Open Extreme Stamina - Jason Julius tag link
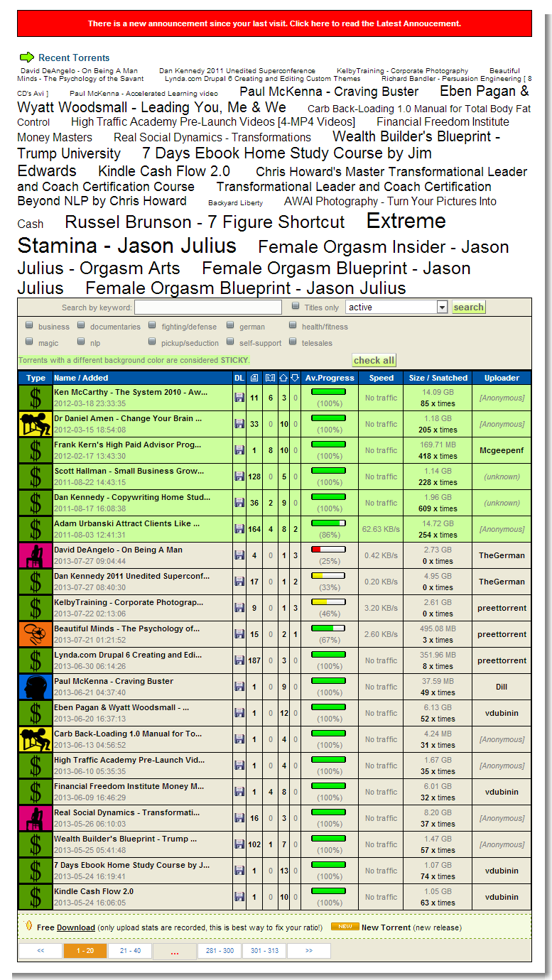Viewport: 552px width, 980px height. 127,246
